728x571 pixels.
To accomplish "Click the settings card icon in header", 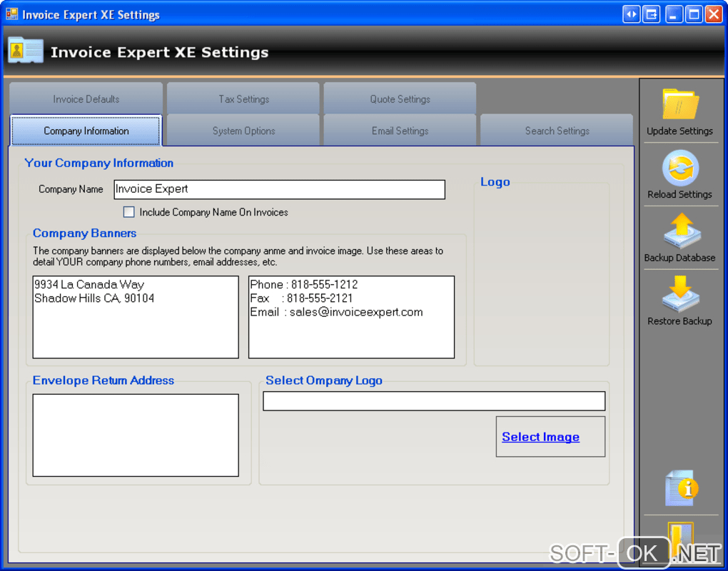I will (x=26, y=51).
